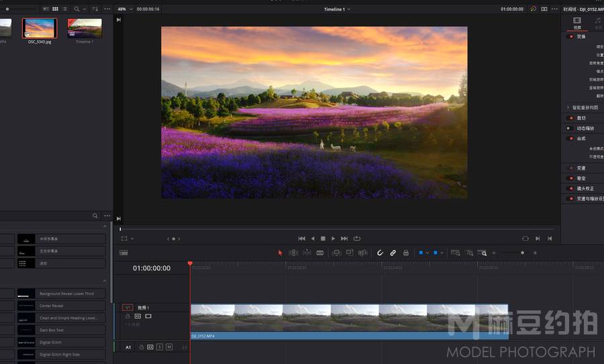
Task: Jump to first frame button
Action: [x=301, y=239]
